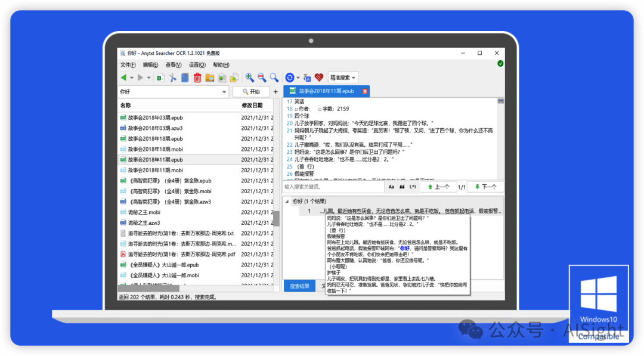Click the preview pane vertical scrollbar
The image size is (644, 356).
click(x=501, y=138)
